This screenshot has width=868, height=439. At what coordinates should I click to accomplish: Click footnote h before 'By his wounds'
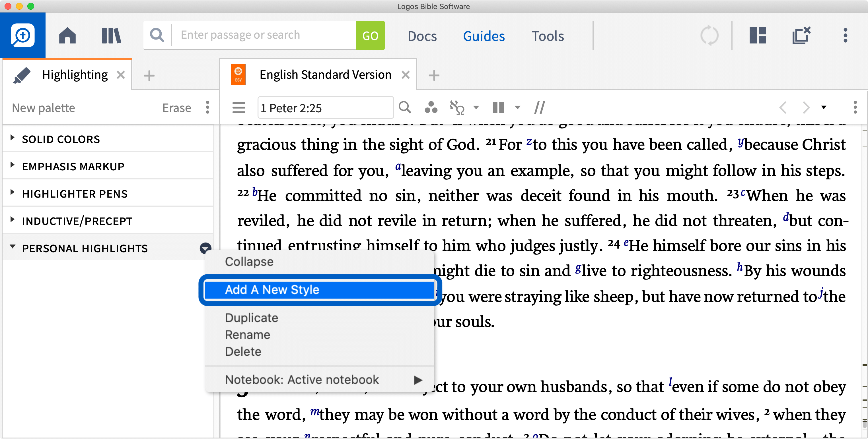(740, 267)
